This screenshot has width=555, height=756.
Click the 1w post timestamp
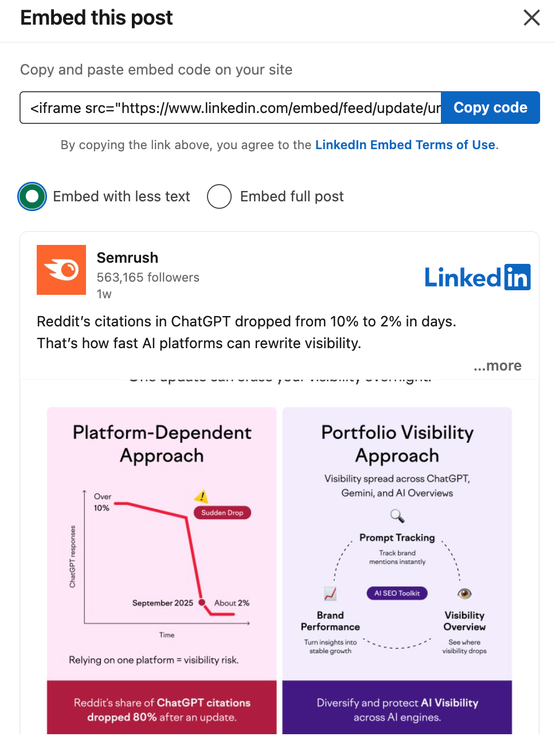click(x=104, y=294)
